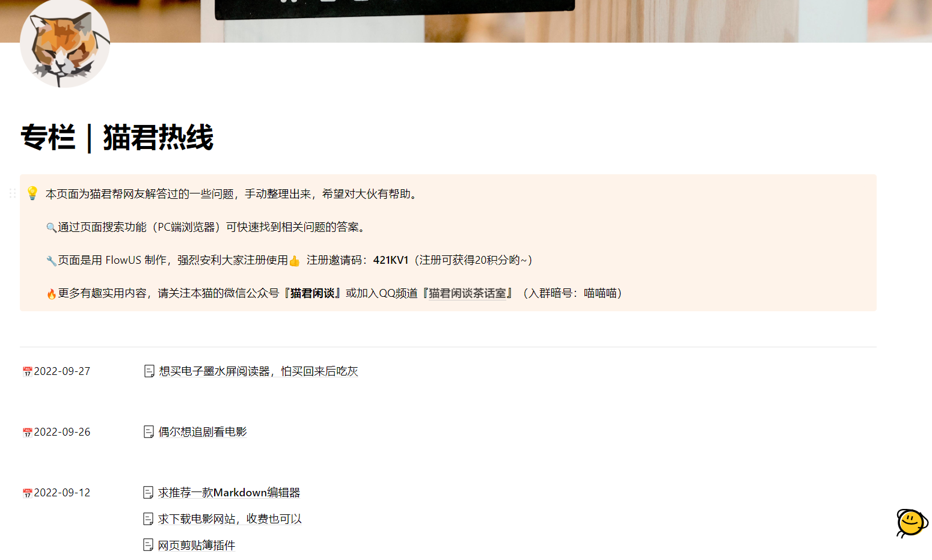Click the 2022-09-27 date text
The image size is (932, 560).
click(62, 371)
